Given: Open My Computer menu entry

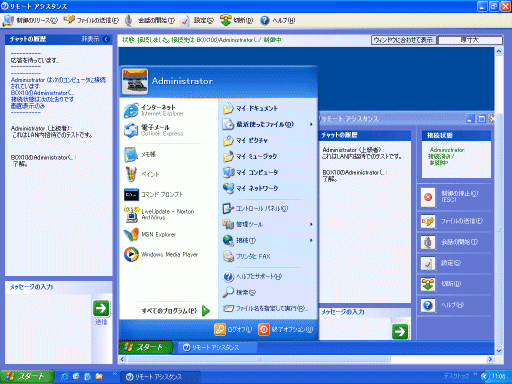Looking at the screenshot, I should click(251, 172).
